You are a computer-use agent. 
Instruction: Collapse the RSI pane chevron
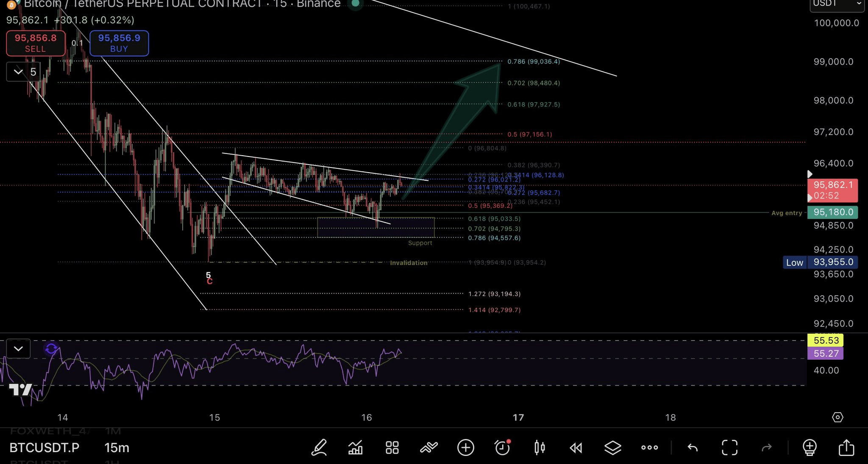coord(18,349)
